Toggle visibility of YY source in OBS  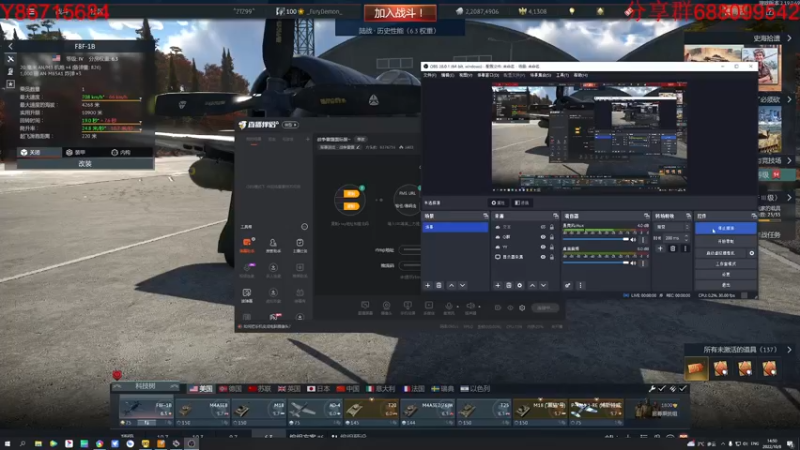point(543,247)
